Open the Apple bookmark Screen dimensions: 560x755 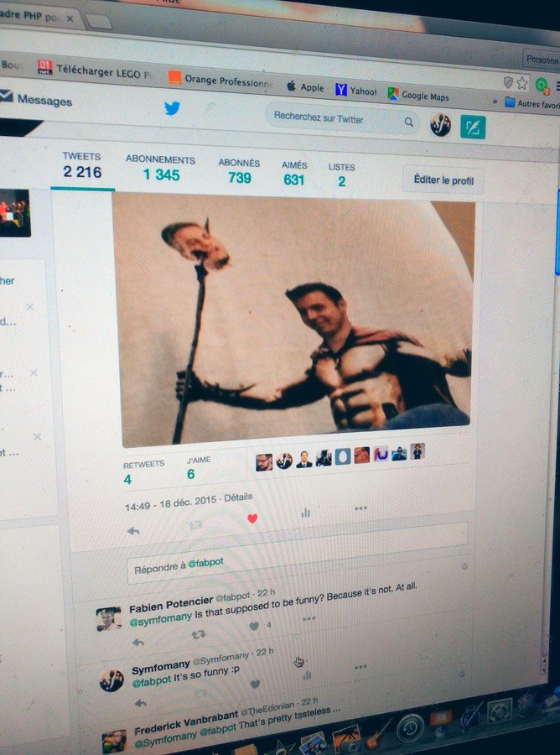(x=305, y=86)
